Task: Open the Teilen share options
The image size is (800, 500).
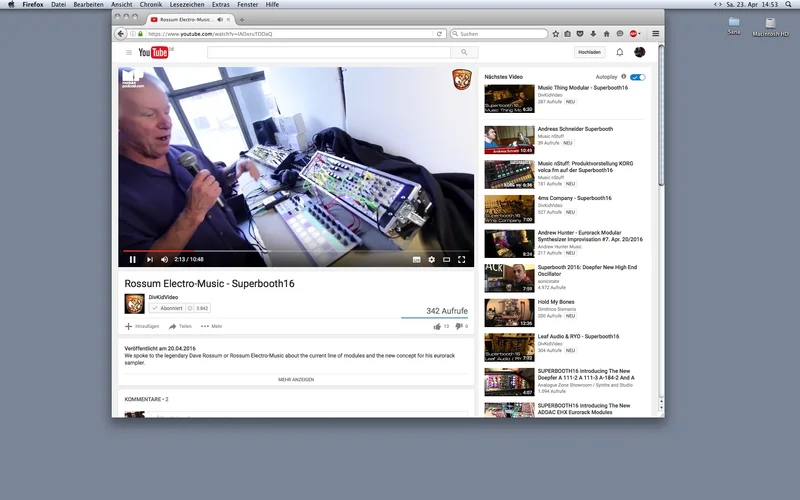Action: pyautogui.click(x=180, y=326)
